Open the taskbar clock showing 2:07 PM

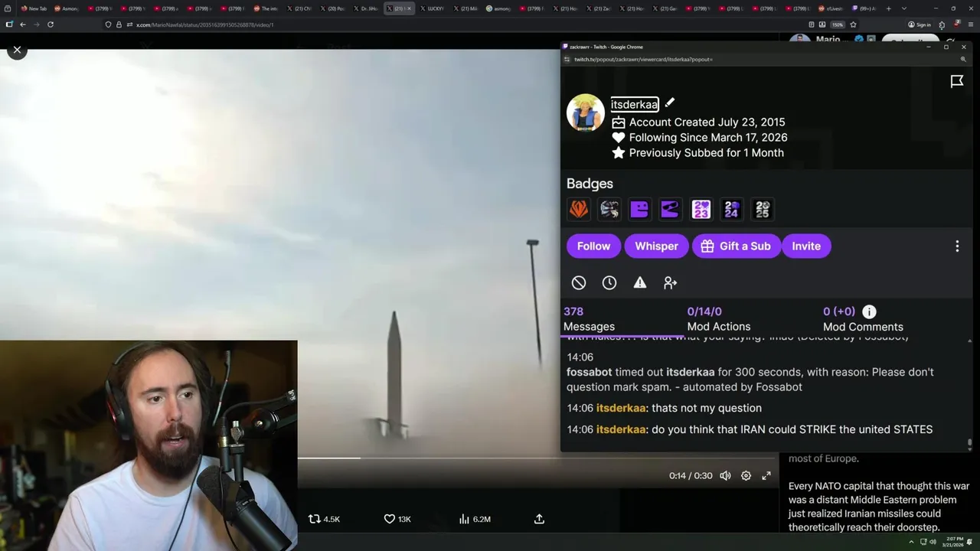pos(953,542)
